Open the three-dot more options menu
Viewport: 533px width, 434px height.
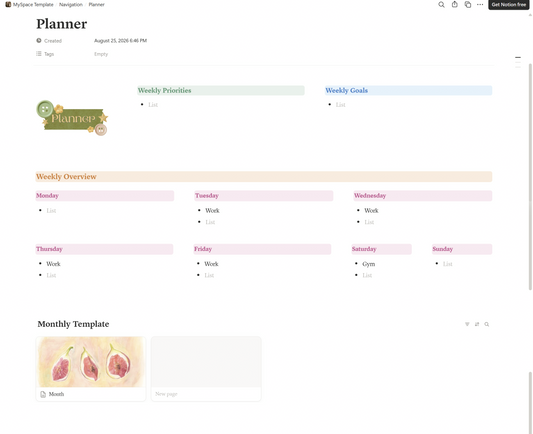480,4
